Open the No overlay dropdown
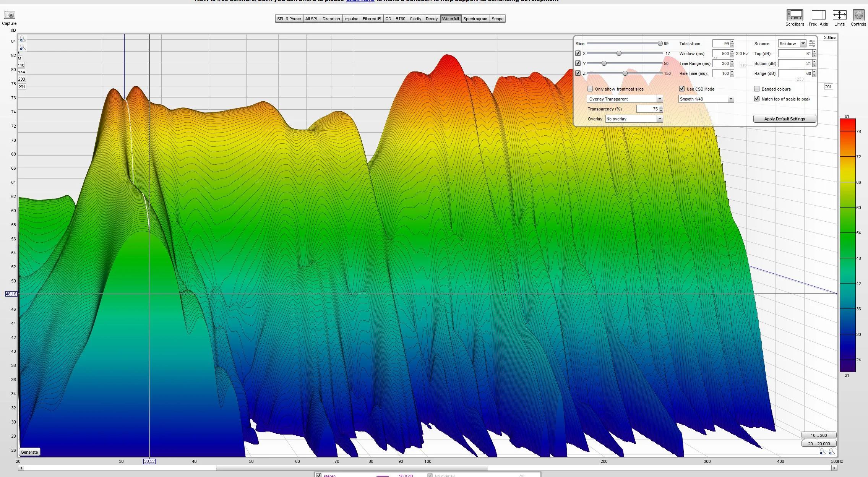The width and height of the screenshot is (868, 477). [634, 119]
